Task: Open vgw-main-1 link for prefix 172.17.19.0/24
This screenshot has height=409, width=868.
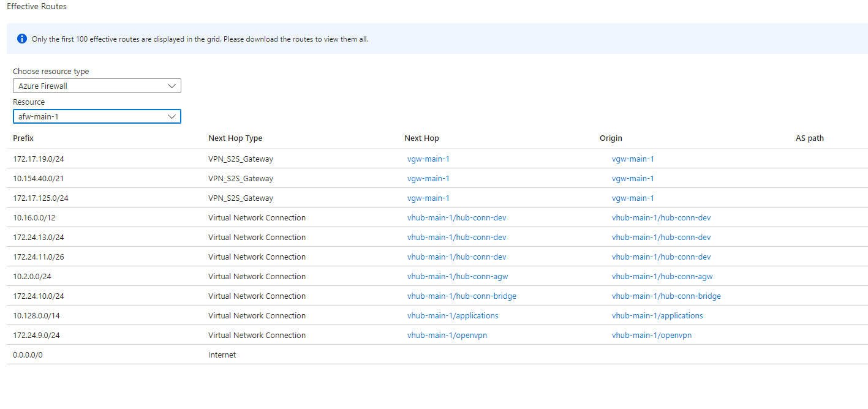Action: pos(428,159)
